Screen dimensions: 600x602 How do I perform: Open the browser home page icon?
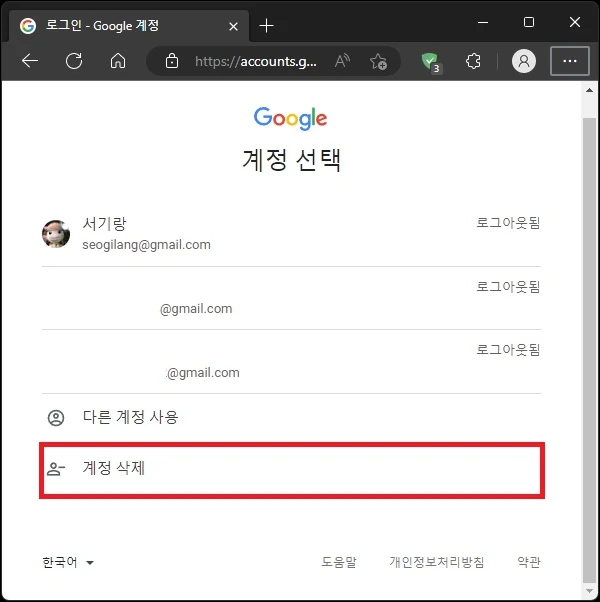118,61
